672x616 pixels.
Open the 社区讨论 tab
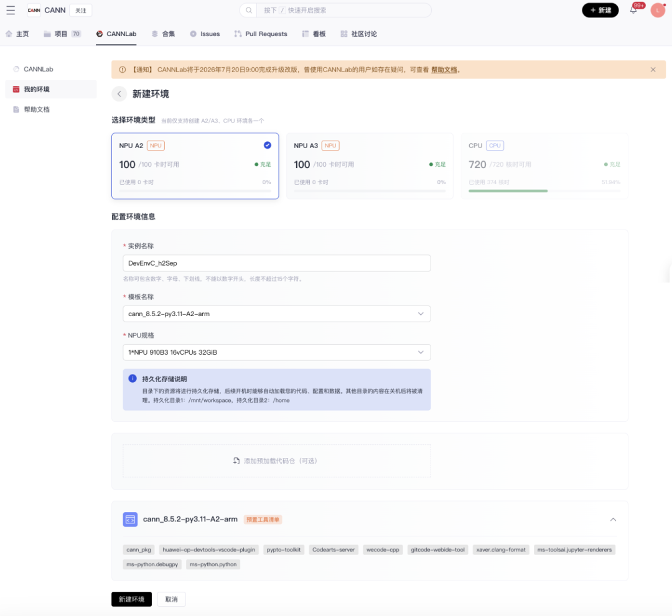pos(359,34)
